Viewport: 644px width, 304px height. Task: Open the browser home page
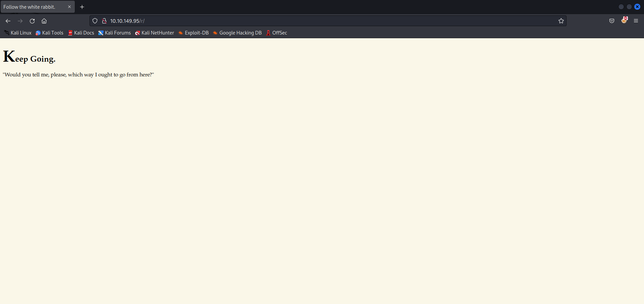pos(44,21)
